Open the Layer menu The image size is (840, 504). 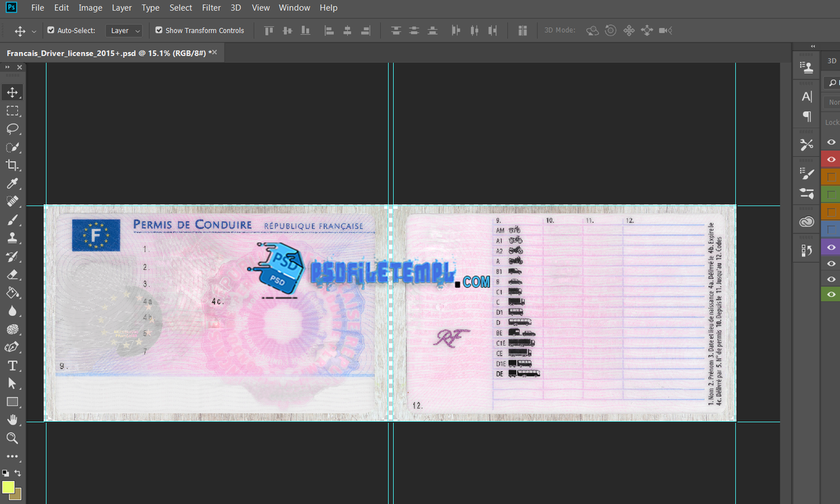(121, 8)
